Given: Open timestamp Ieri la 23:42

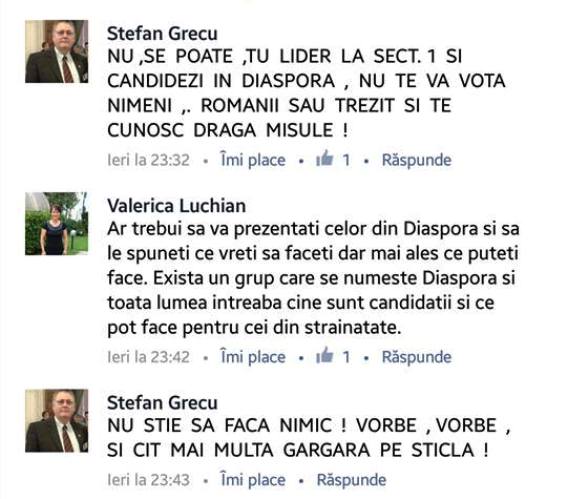Looking at the screenshot, I should point(148,357).
